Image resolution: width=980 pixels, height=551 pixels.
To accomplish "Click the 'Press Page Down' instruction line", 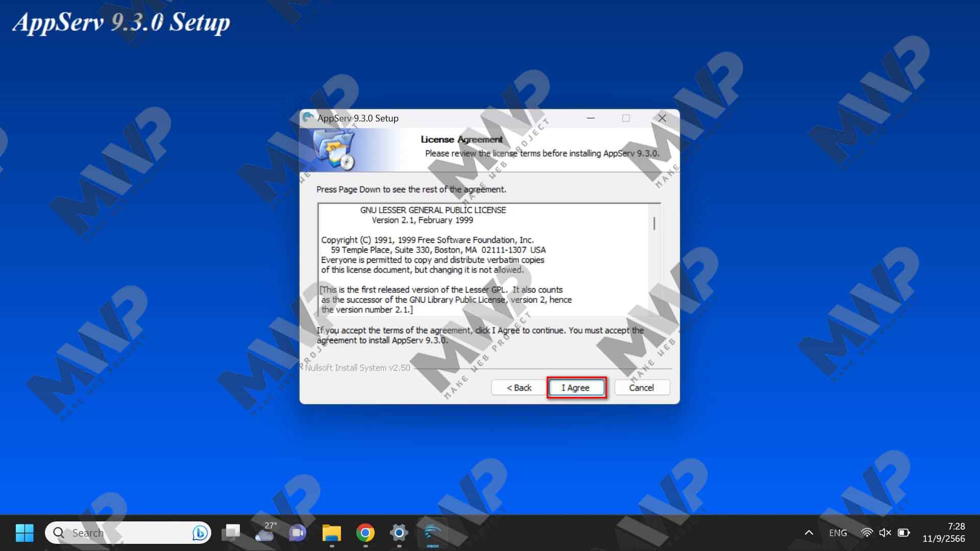I will [x=411, y=189].
